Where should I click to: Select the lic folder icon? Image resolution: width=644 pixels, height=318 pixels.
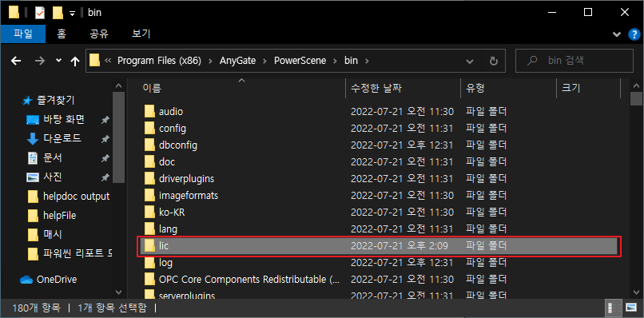click(149, 245)
